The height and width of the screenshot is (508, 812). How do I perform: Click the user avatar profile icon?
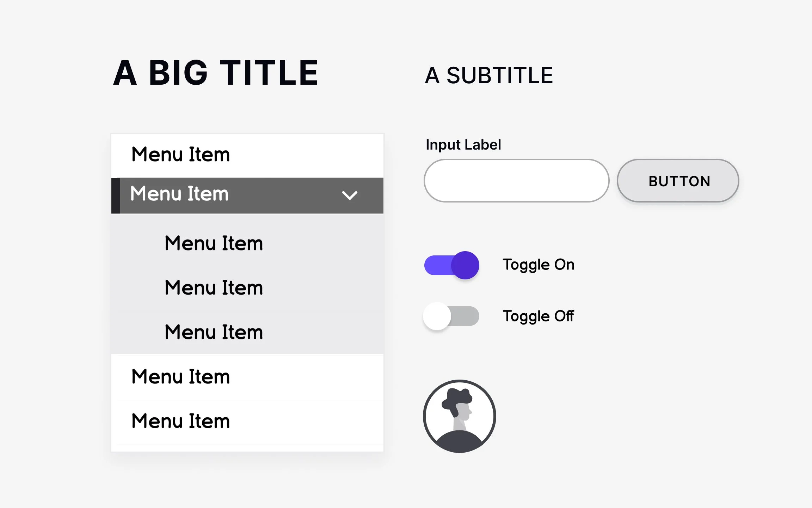point(460,416)
